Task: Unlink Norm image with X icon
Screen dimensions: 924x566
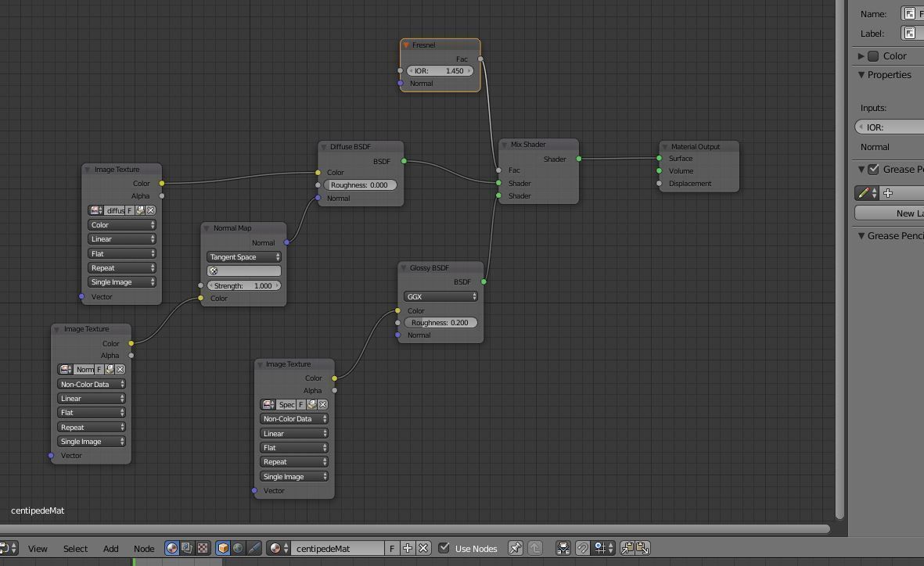Action: coord(120,369)
